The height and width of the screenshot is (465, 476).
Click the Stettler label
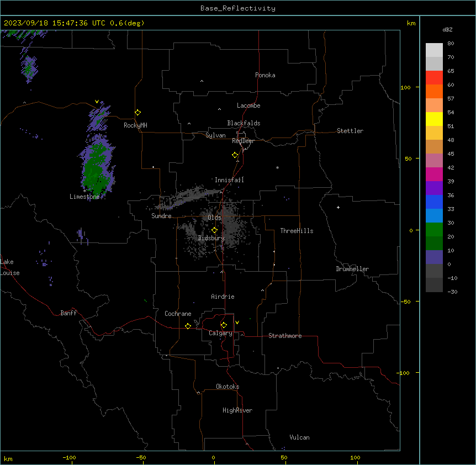pyautogui.click(x=350, y=131)
